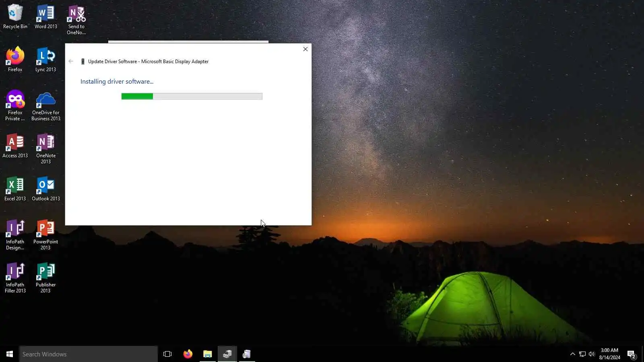Select the last open app on the taskbar
The height and width of the screenshot is (362, 644).
click(x=247, y=354)
